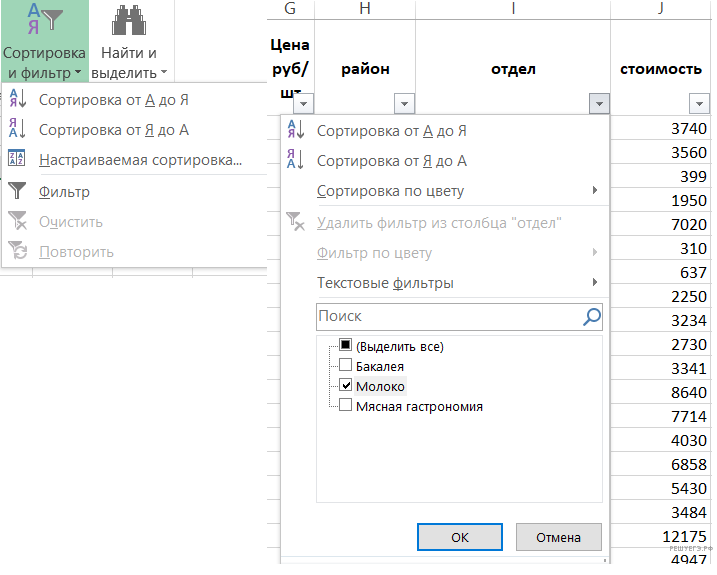Open the filter dropdown for стоимость column
Screen dimensions: 717x575
pos(699,103)
